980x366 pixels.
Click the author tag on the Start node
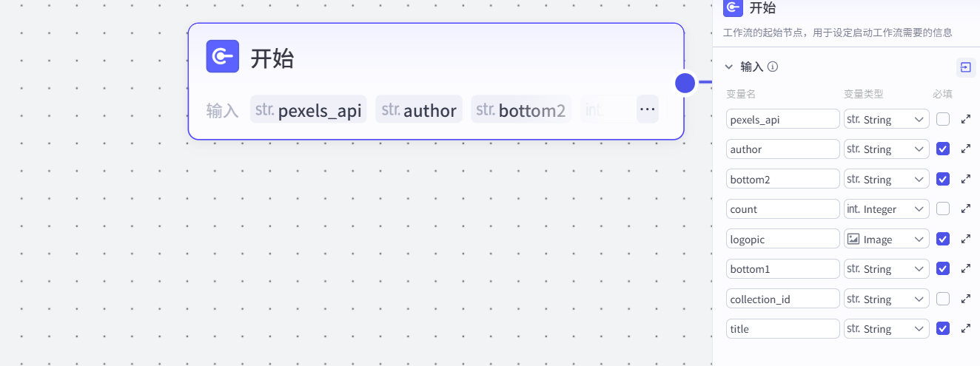coord(419,110)
